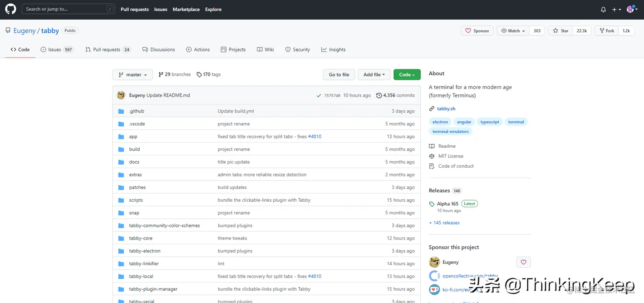Open the .vscode folder

[137, 124]
